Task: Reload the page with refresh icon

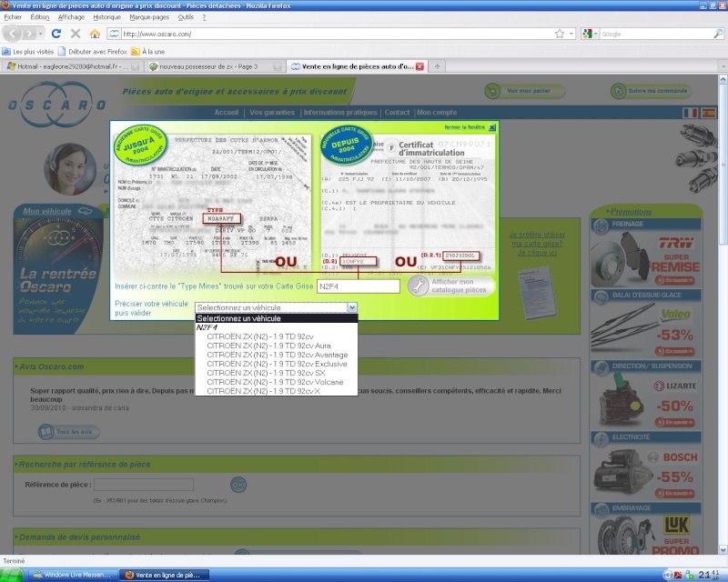Action: pyautogui.click(x=56, y=34)
